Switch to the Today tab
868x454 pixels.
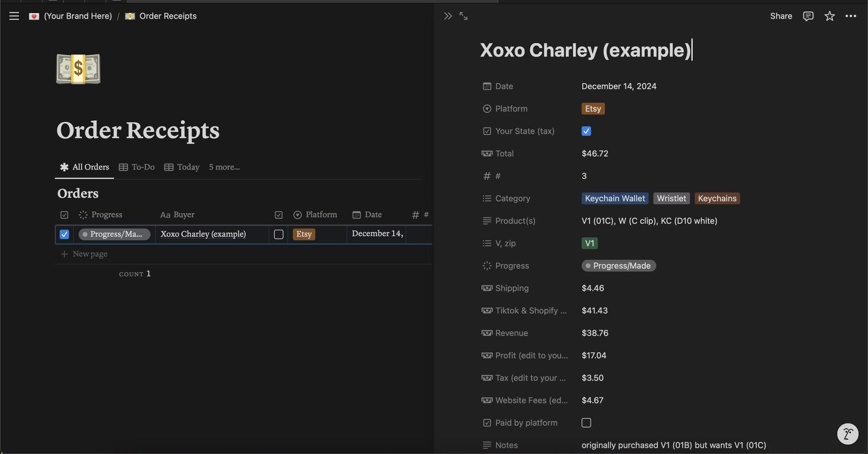(182, 167)
